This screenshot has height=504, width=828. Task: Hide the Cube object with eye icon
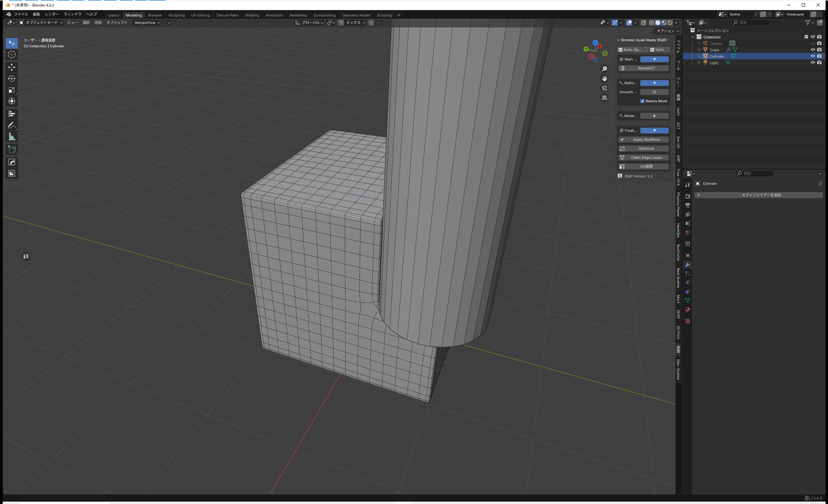point(812,50)
